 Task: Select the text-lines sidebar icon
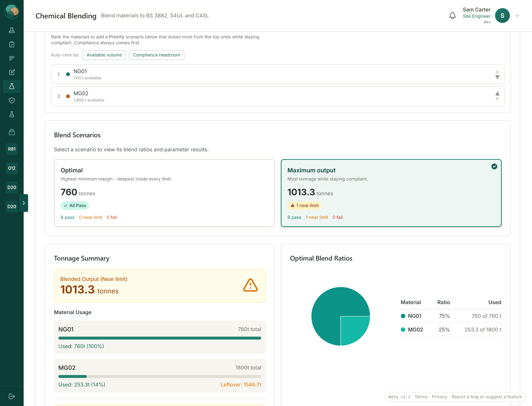pyautogui.click(x=12, y=58)
